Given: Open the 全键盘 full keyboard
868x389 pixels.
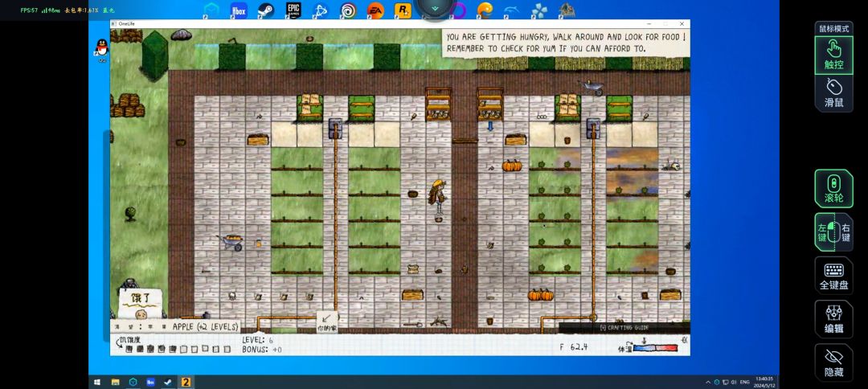Looking at the screenshot, I should point(833,276).
